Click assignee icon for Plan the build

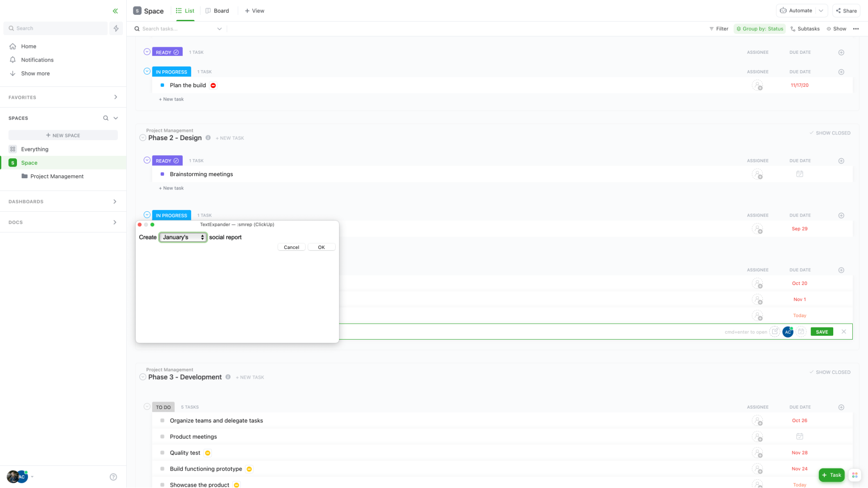[757, 85]
